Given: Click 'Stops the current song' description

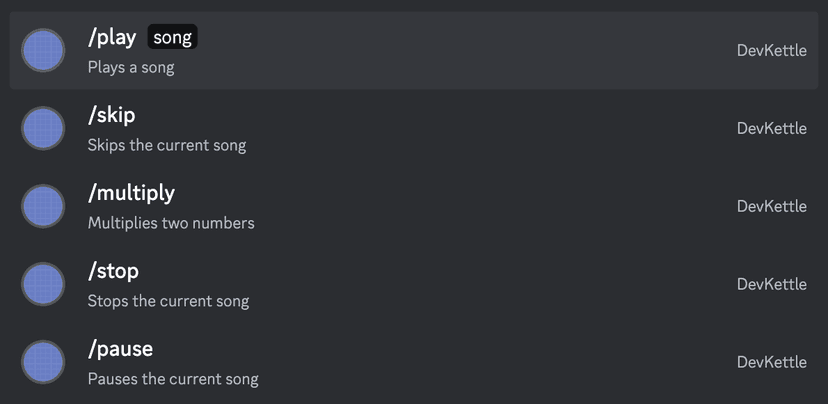Looking at the screenshot, I should coord(168,301).
